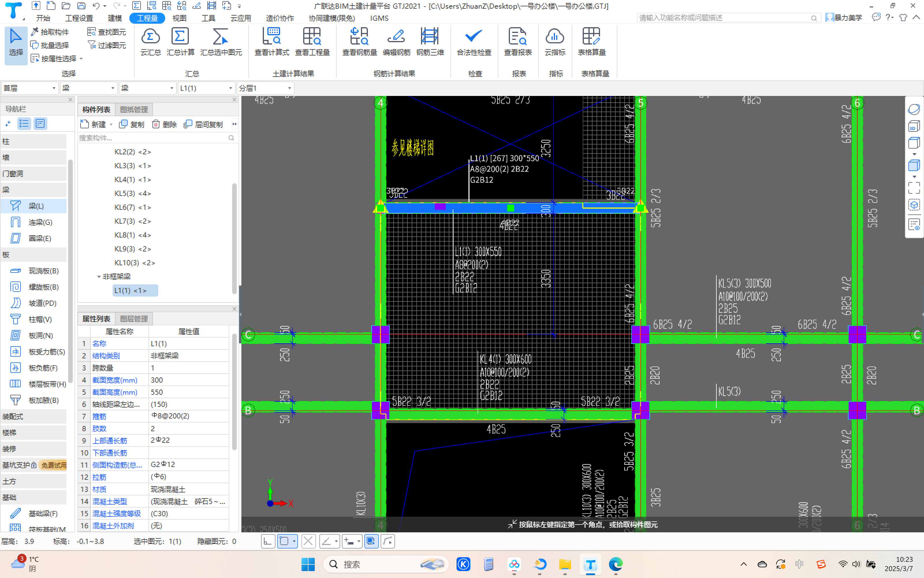Open the 建模 ribbon tab
This screenshot has width=924, height=578.
115,18
